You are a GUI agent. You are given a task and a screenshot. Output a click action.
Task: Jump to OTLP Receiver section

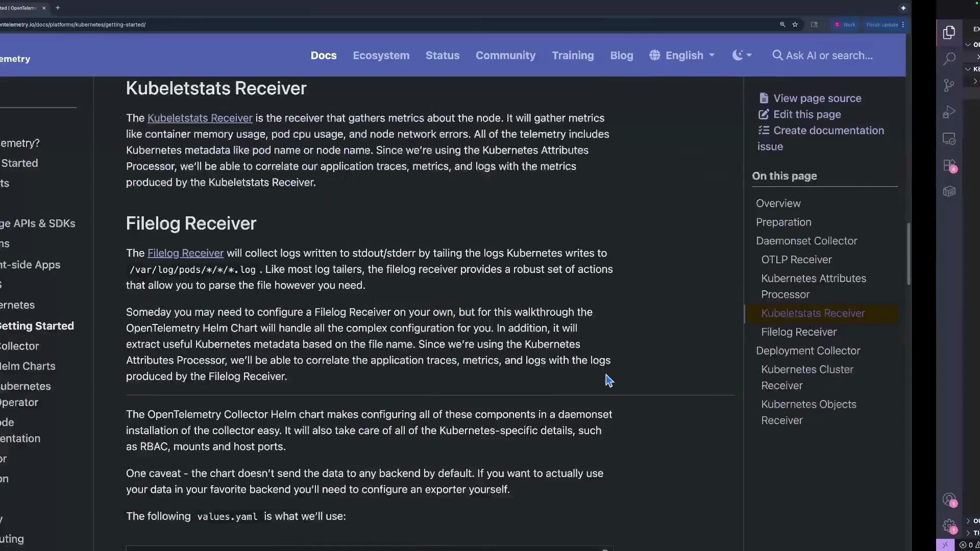pyautogui.click(x=796, y=260)
